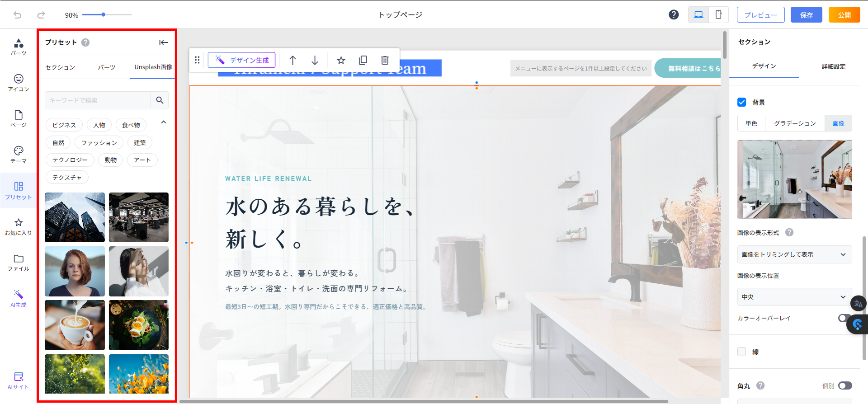Switch to mobile preview device icon
The width and height of the screenshot is (868, 404).
point(718,15)
